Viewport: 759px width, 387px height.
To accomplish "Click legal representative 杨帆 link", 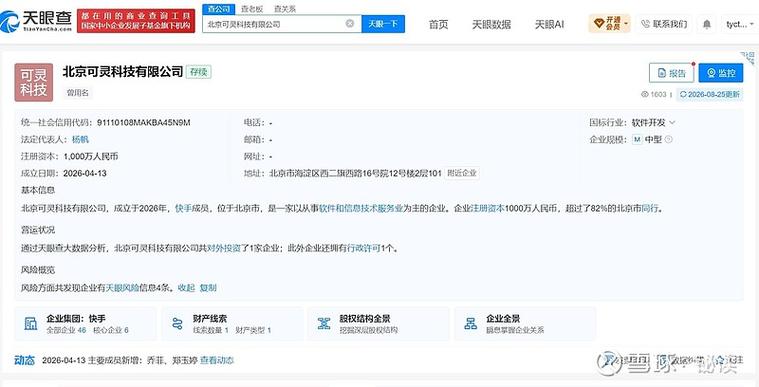I will coord(80,139).
